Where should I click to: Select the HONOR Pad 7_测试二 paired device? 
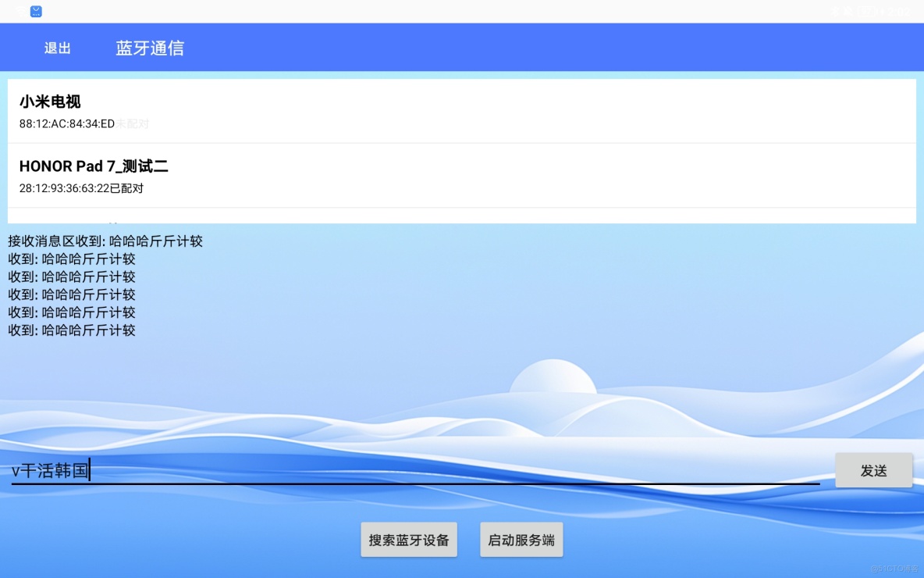(x=95, y=166)
